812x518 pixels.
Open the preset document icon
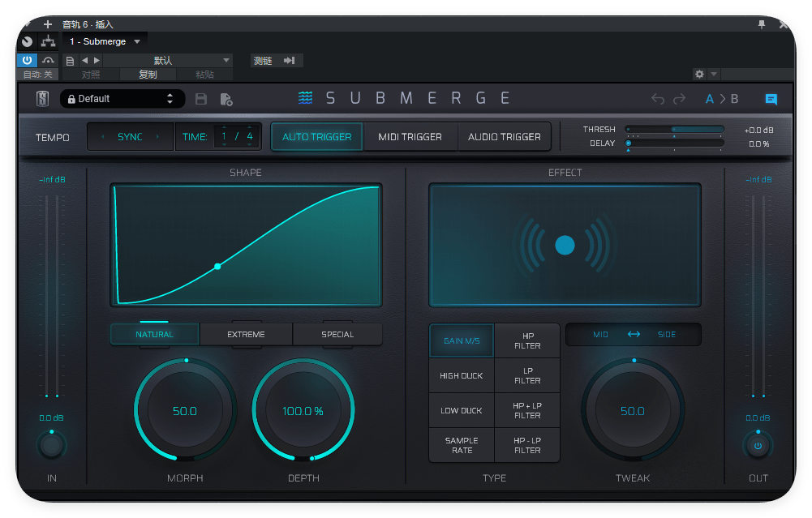coord(70,61)
